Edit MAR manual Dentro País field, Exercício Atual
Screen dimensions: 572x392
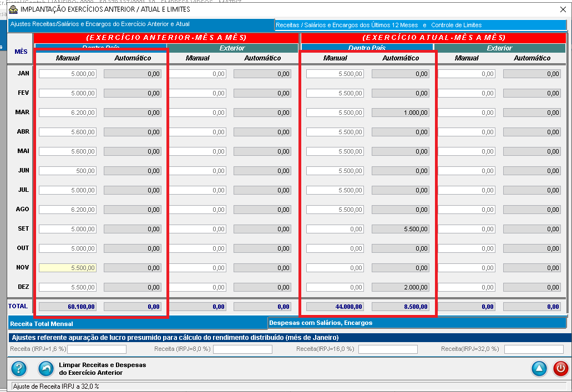[x=335, y=113]
